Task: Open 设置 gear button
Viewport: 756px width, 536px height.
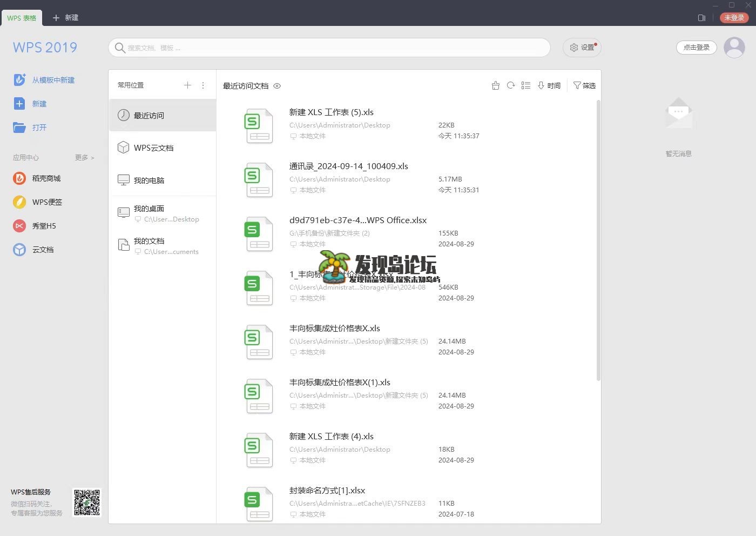Action: 582,48
